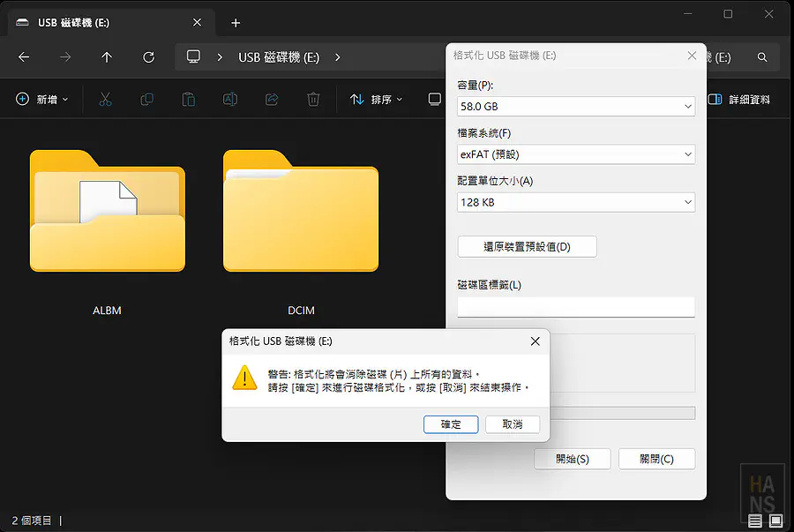Open a new tab with plus button

click(236, 22)
